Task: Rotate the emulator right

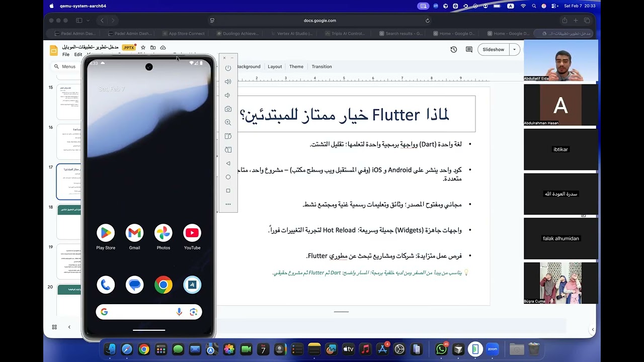Action: (x=228, y=149)
